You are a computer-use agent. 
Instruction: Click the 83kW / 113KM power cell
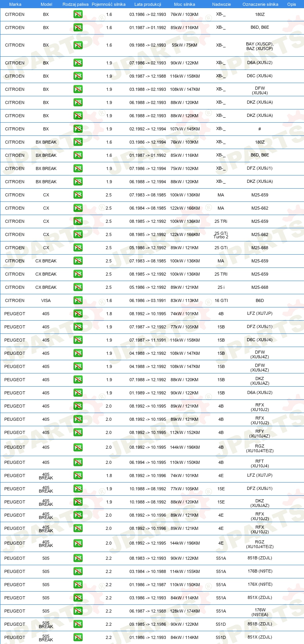point(185,300)
